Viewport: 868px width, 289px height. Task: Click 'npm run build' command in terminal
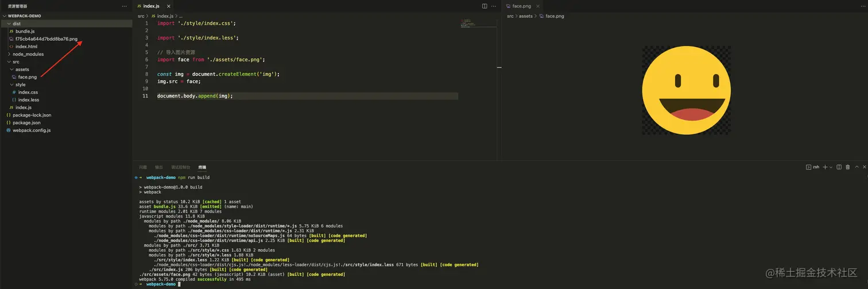point(193,177)
